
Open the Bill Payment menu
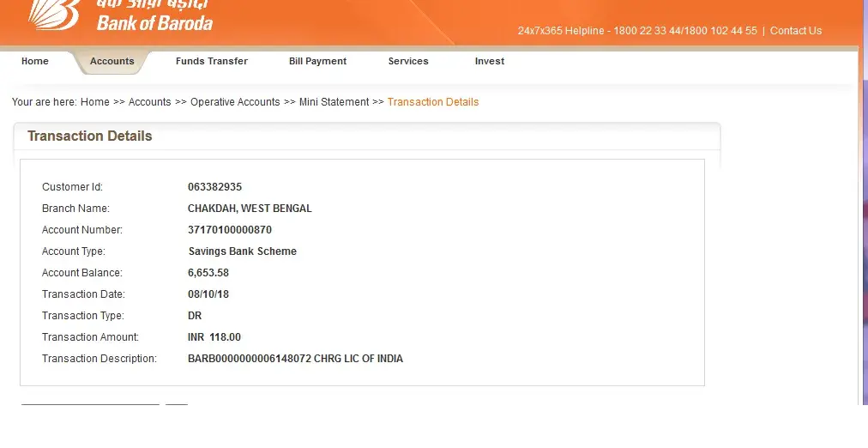pyautogui.click(x=317, y=62)
